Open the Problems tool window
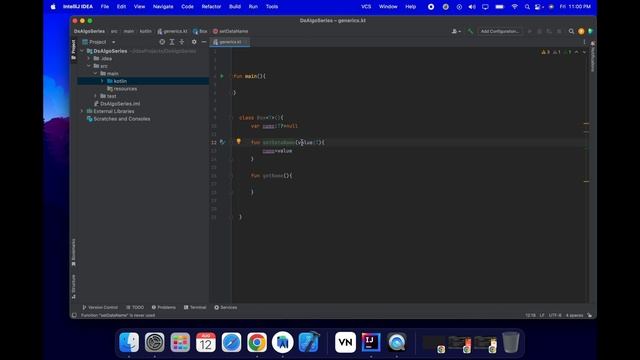This screenshot has width=640, height=360. click(164, 307)
